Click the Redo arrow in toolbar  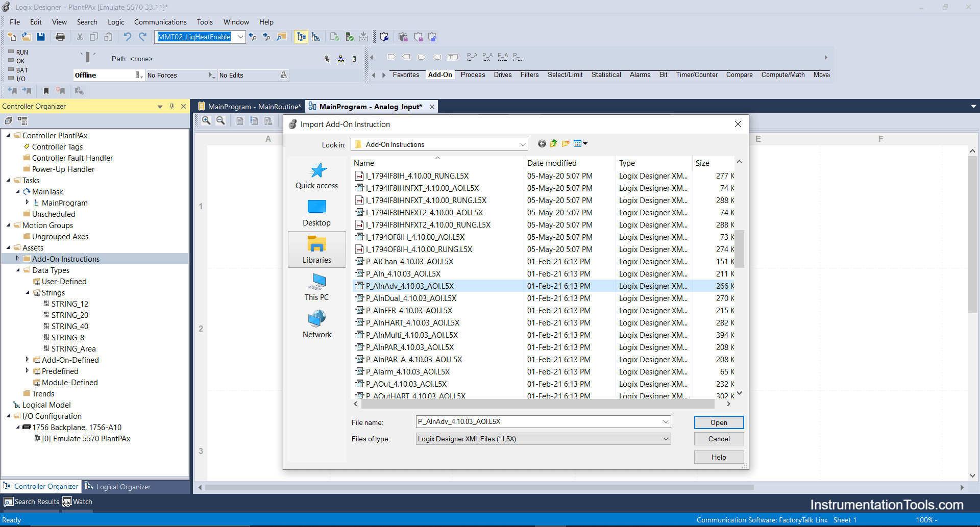pyautogui.click(x=143, y=37)
